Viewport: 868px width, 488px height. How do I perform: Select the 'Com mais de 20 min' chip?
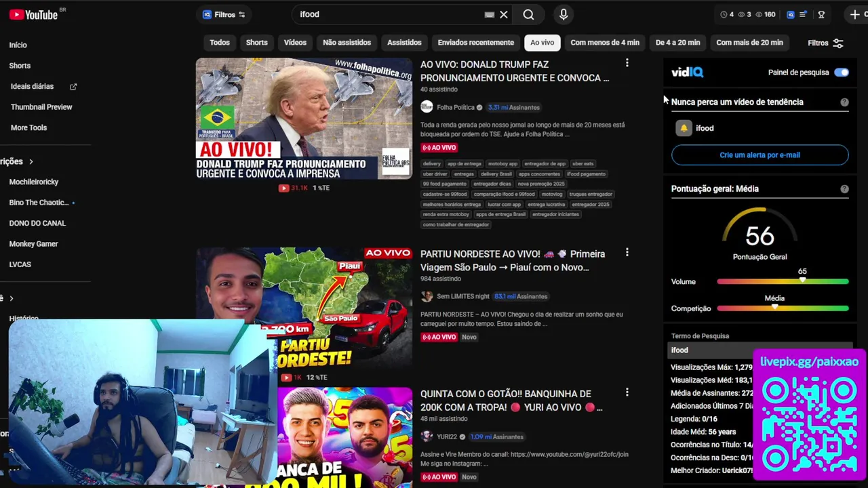click(749, 43)
